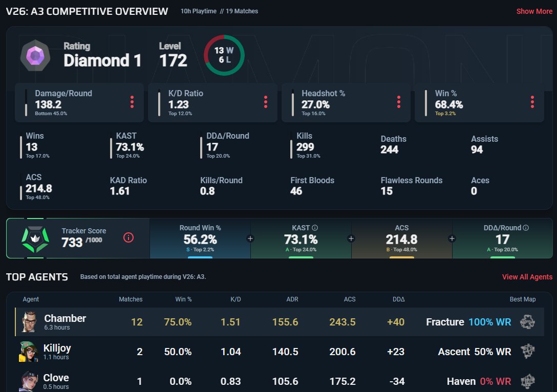Click the Tracker Score 733 value
This screenshot has width=557, height=392.
point(72,242)
